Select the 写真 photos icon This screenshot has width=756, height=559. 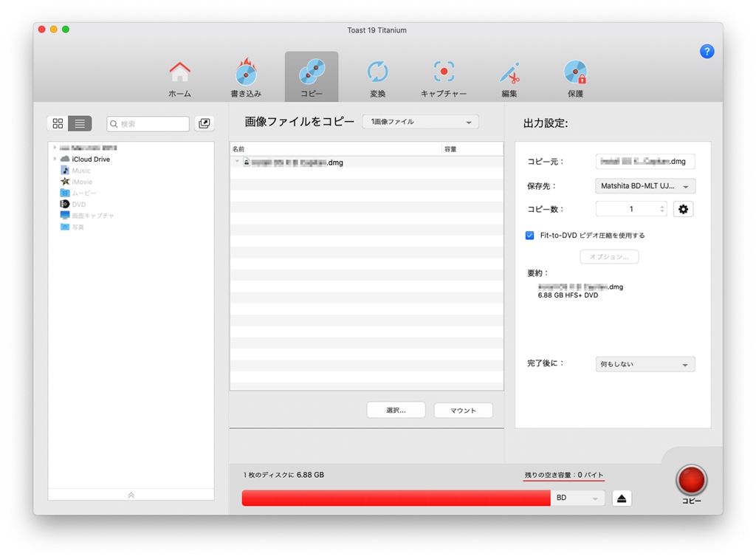(x=65, y=227)
